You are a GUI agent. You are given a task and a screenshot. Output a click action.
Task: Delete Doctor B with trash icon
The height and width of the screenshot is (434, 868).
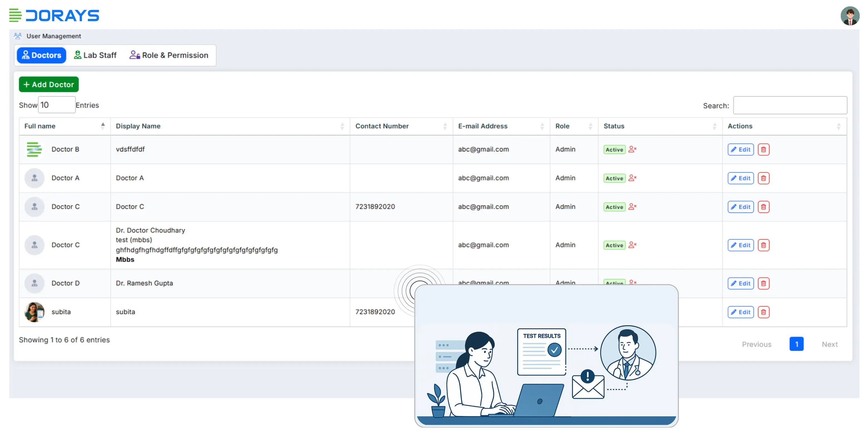point(763,149)
